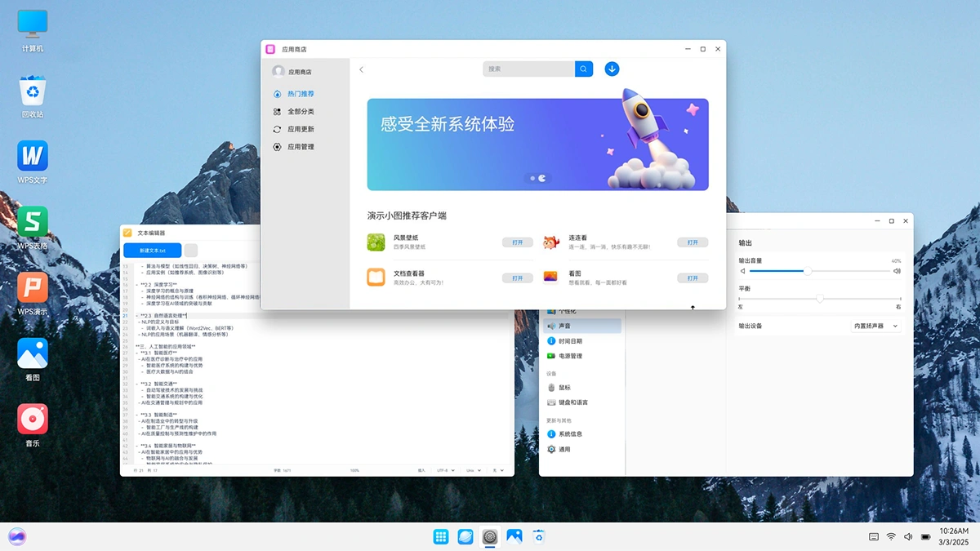Click the app store download manager icon
The image size is (980, 551).
(612, 69)
